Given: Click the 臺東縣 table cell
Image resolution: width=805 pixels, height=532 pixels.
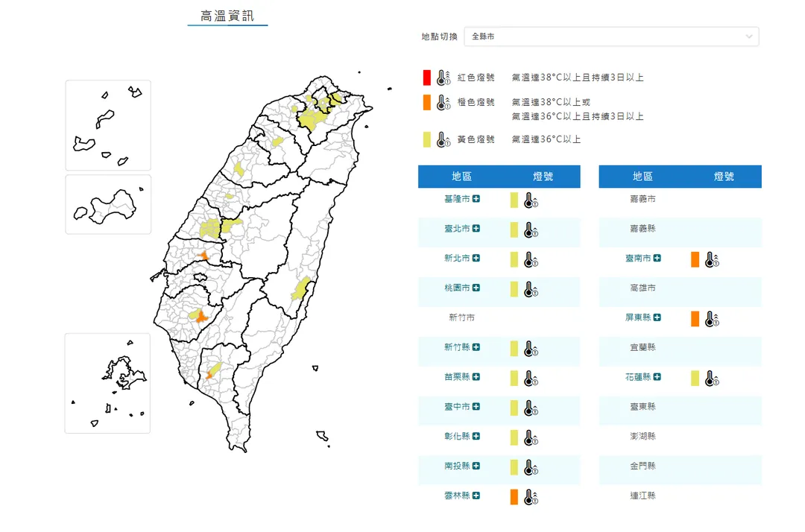Looking at the screenshot, I should (643, 407).
